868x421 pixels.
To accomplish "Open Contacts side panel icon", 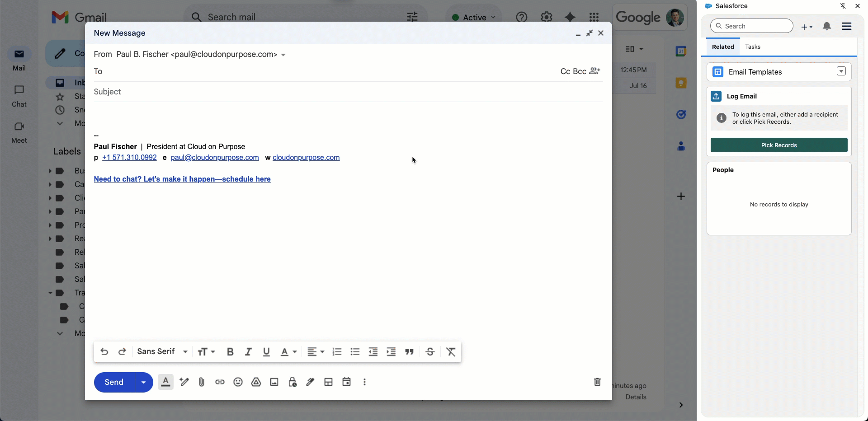I will (681, 146).
